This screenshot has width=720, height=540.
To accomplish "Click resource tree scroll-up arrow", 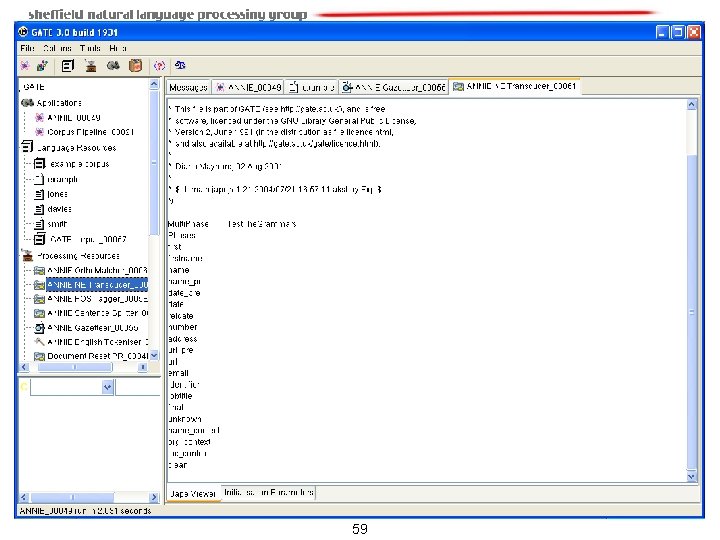I will (x=154, y=84).
